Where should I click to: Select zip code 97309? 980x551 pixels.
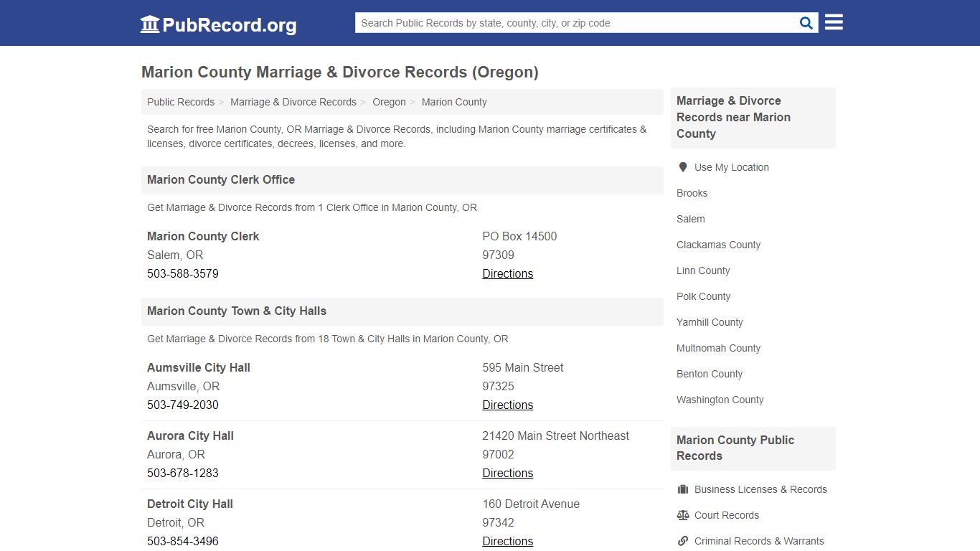click(x=499, y=255)
